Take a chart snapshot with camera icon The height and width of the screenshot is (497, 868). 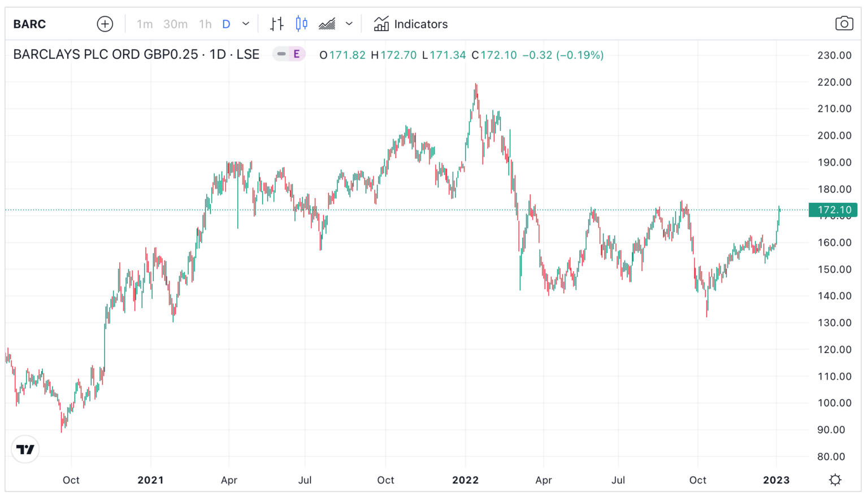click(x=844, y=24)
